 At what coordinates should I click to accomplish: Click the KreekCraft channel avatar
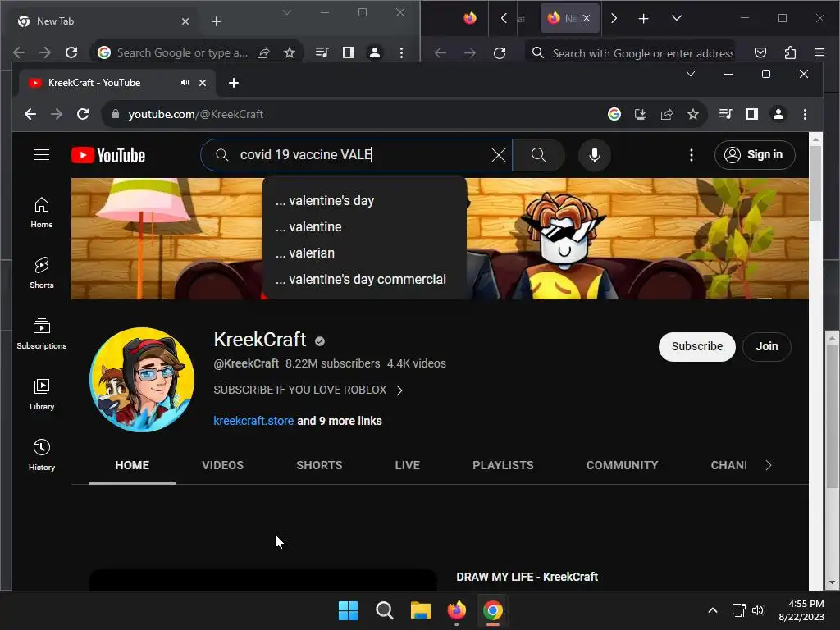pyautogui.click(x=142, y=380)
